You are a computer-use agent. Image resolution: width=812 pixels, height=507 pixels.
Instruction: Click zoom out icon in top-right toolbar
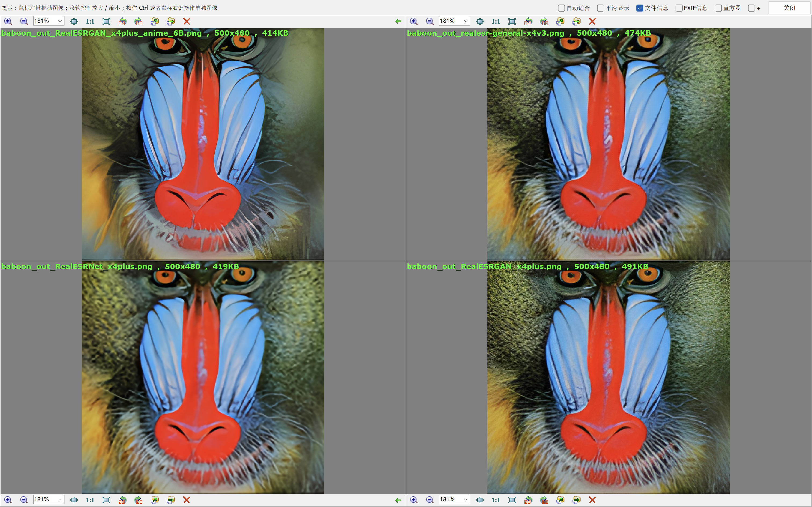pyautogui.click(x=429, y=21)
